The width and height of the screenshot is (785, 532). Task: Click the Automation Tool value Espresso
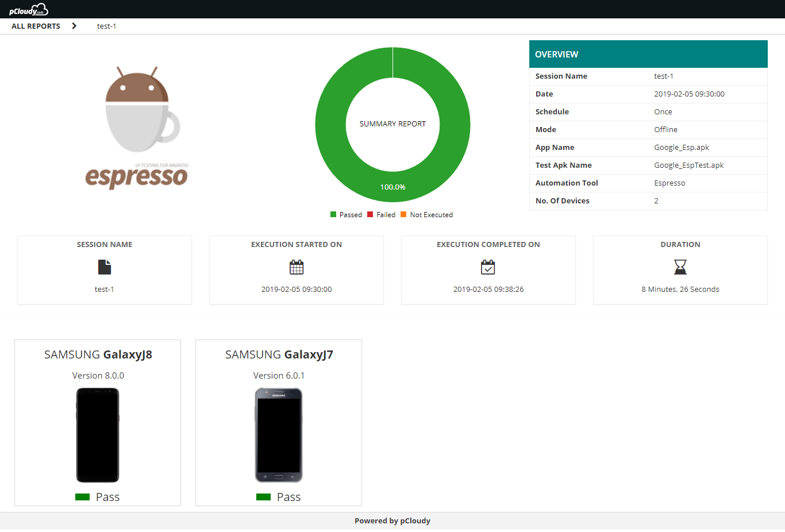click(x=669, y=183)
